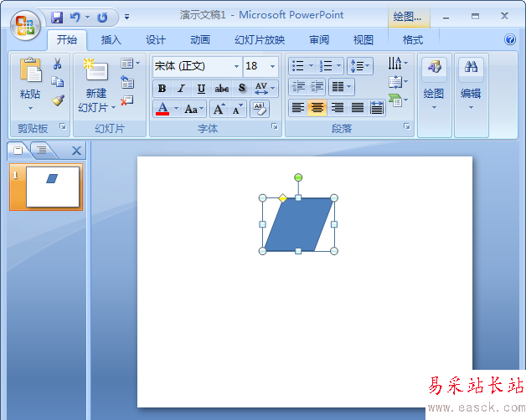The width and height of the screenshot is (526, 420).
Task: Increase font size with large A
Action: (219, 109)
